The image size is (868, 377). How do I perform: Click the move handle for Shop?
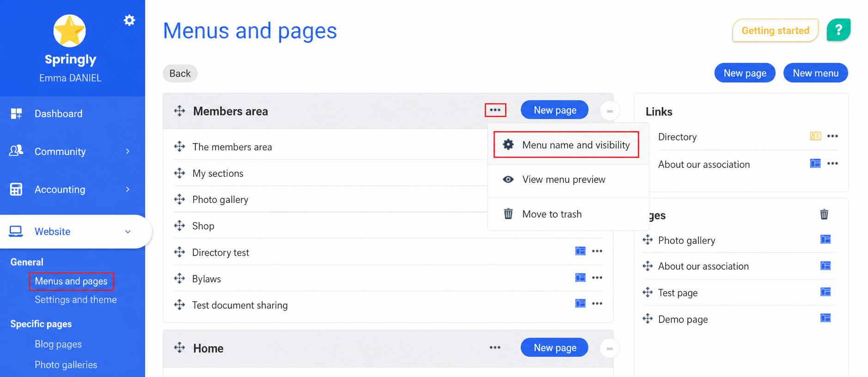tap(179, 225)
